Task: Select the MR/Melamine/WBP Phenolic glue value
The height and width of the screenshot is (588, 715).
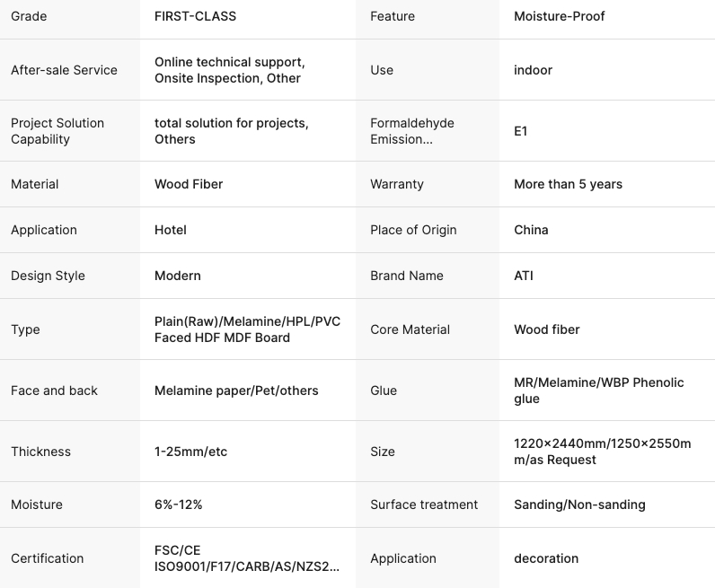Action: [x=599, y=391]
